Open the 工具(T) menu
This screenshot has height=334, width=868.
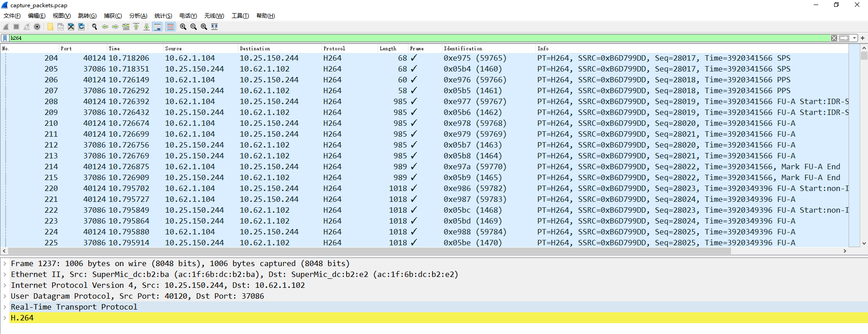(x=240, y=16)
